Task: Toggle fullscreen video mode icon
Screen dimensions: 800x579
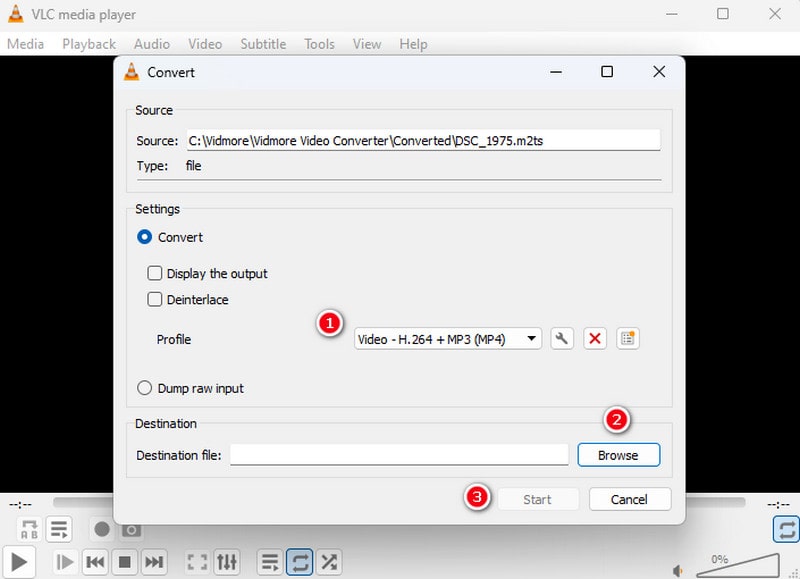Action: pyautogui.click(x=198, y=562)
